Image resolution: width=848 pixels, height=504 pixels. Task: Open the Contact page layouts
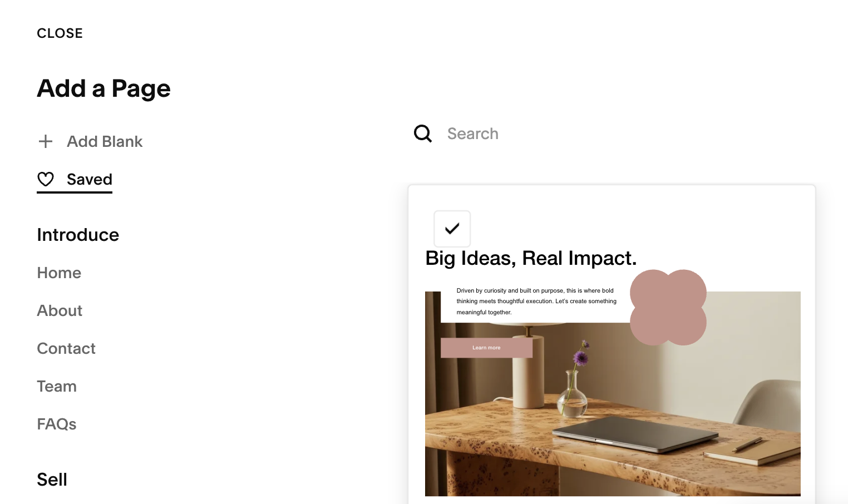pyautogui.click(x=66, y=348)
